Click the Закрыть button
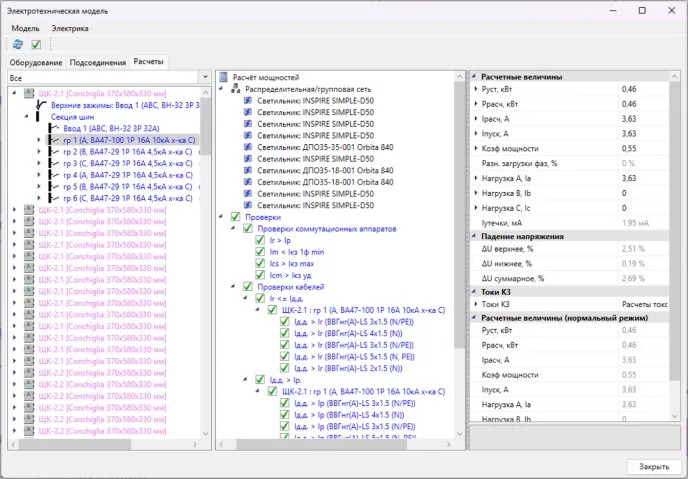The height and width of the screenshot is (479, 688). click(x=653, y=466)
